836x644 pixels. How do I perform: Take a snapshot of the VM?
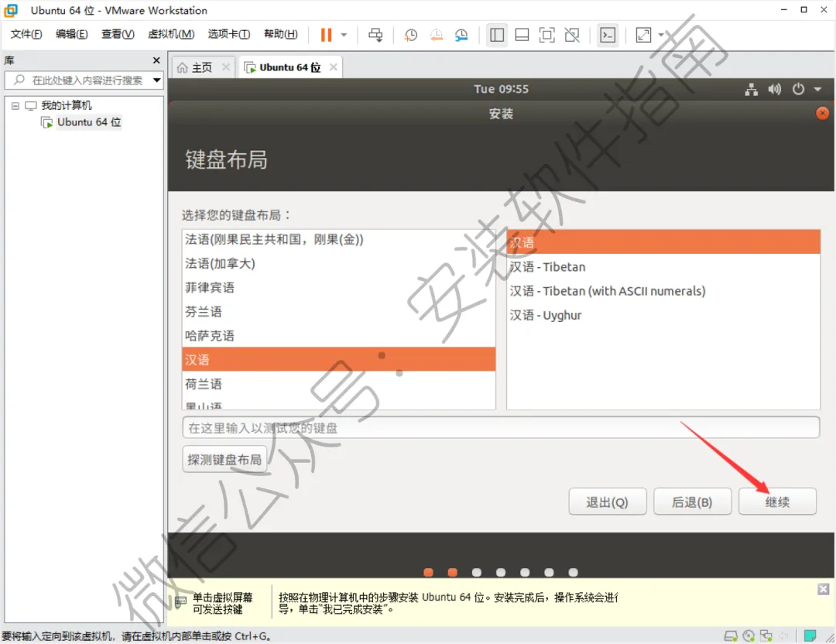tap(410, 35)
